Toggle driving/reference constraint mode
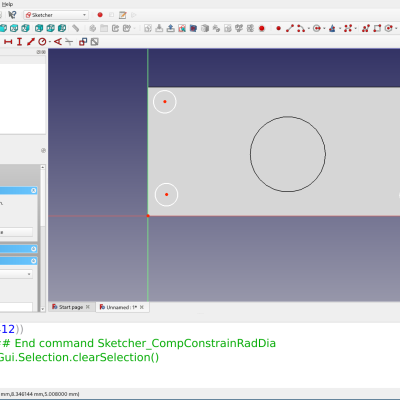 [83, 42]
